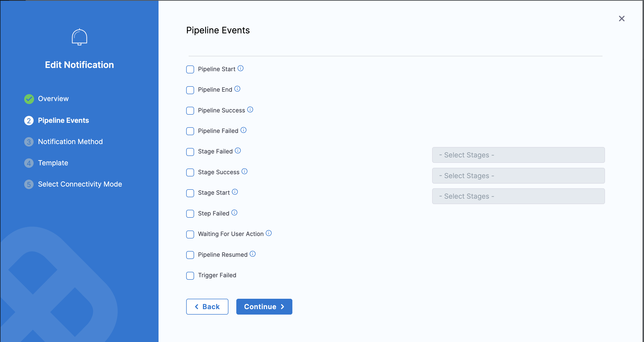Select the Template step in sidebar
Screen dimensions: 644x342
click(53, 163)
